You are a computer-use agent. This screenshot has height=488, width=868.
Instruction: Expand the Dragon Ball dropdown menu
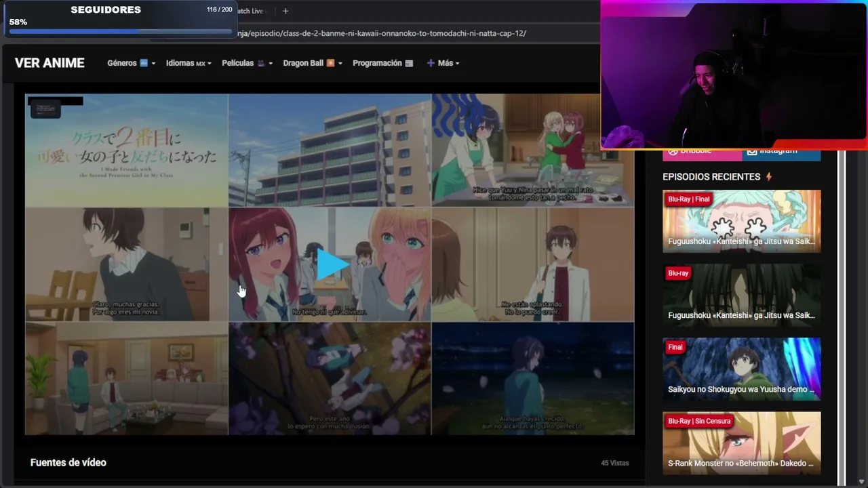coord(313,63)
